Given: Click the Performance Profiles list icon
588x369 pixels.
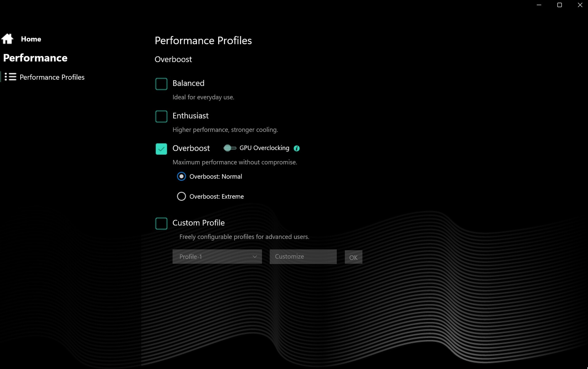Looking at the screenshot, I should point(10,77).
